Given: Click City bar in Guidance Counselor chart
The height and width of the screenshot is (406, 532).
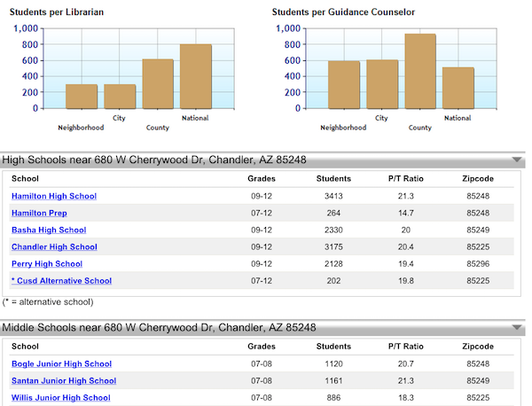Looking at the screenshot, I should click(382, 84).
